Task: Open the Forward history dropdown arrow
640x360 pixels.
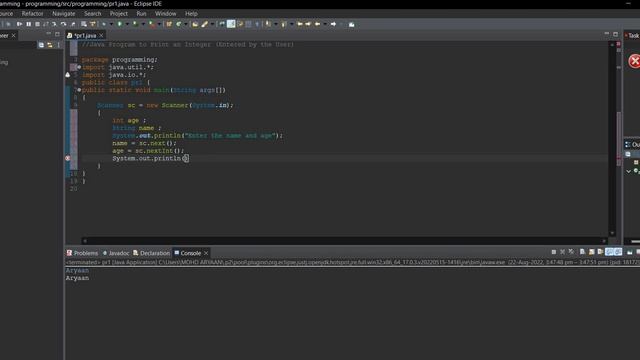Action: (342, 24)
